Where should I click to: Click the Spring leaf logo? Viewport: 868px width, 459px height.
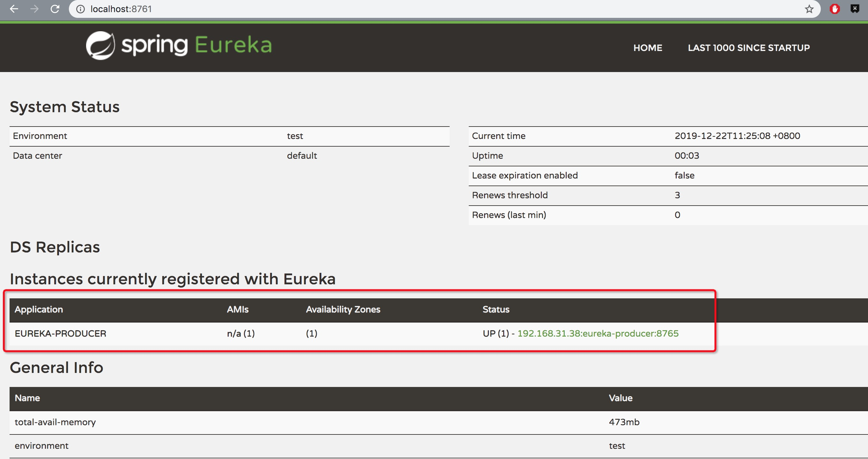pos(100,46)
